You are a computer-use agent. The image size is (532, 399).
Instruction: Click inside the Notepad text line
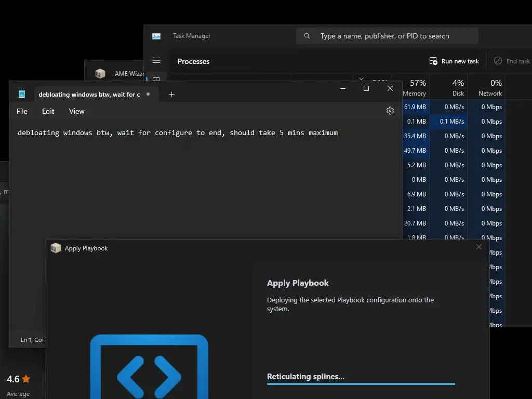click(178, 132)
